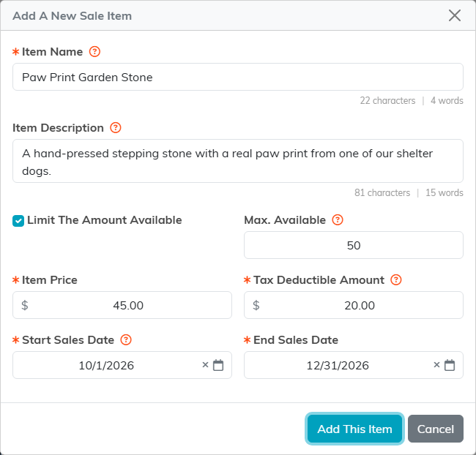Open the Start Sales Date calendar picker
The image size is (476, 455).
[218, 365]
